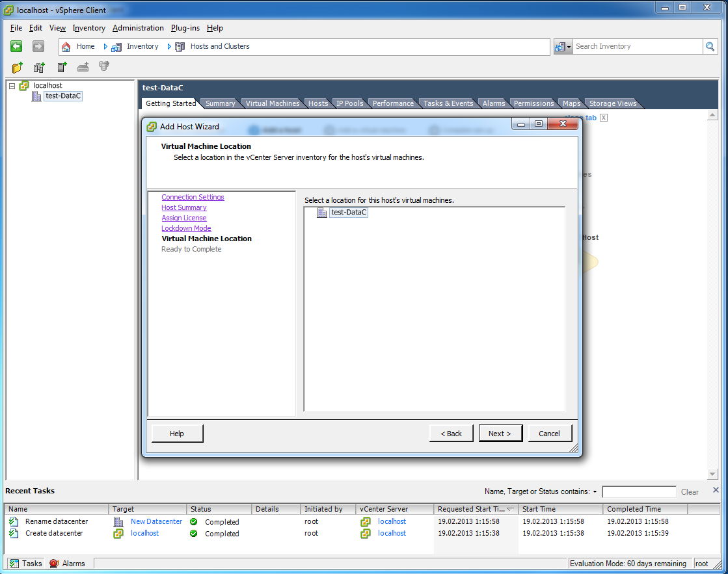Image resolution: width=728 pixels, height=574 pixels.
Task: Click the Next button in wizard
Action: click(x=500, y=434)
